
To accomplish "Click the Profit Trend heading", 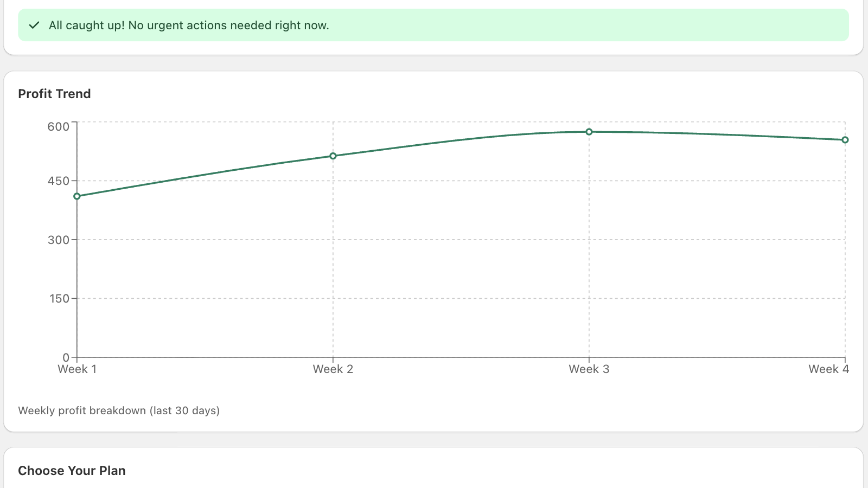I will point(54,94).
